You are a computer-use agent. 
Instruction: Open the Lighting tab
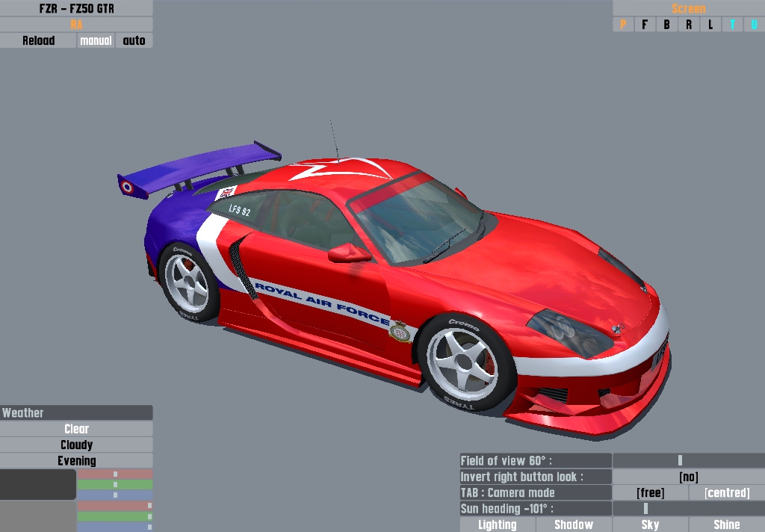pos(498,525)
